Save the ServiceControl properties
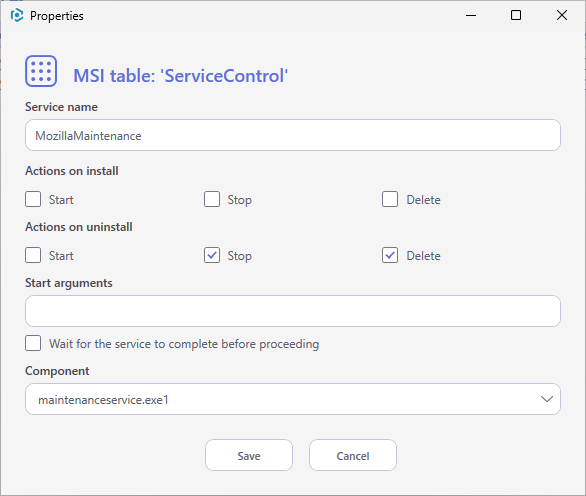 click(249, 455)
